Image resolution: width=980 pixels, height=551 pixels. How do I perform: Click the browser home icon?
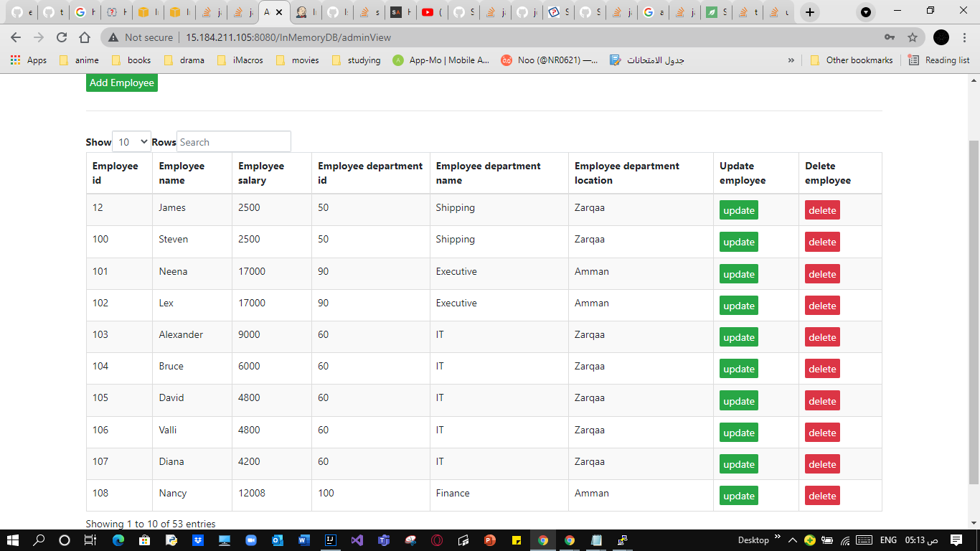click(x=85, y=37)
